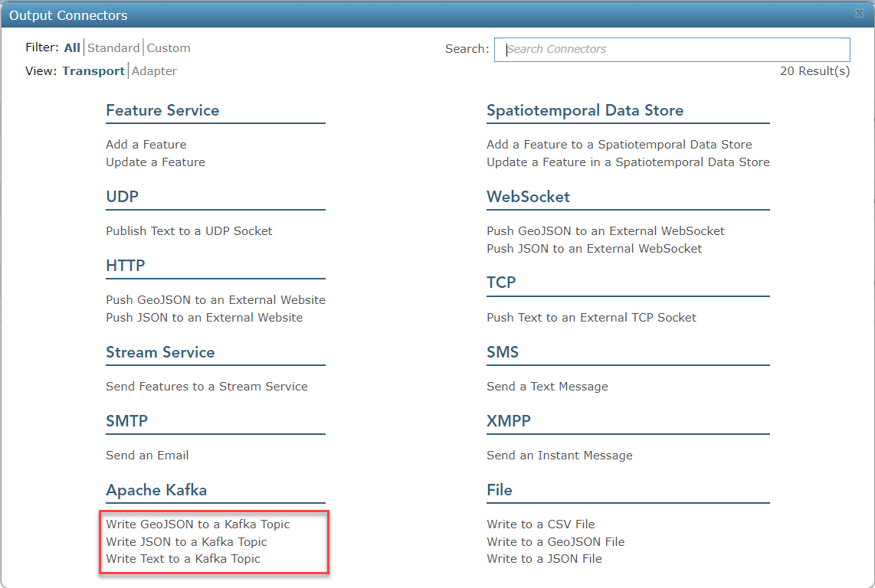Switch view to Transport

(x=93, y=70)
